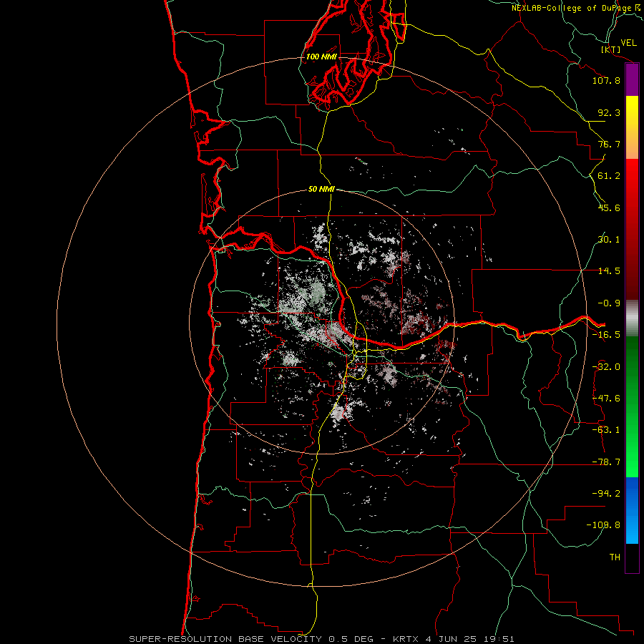
Task: Click the -63.1 velocity legend value
Action: tap(606, 430)
